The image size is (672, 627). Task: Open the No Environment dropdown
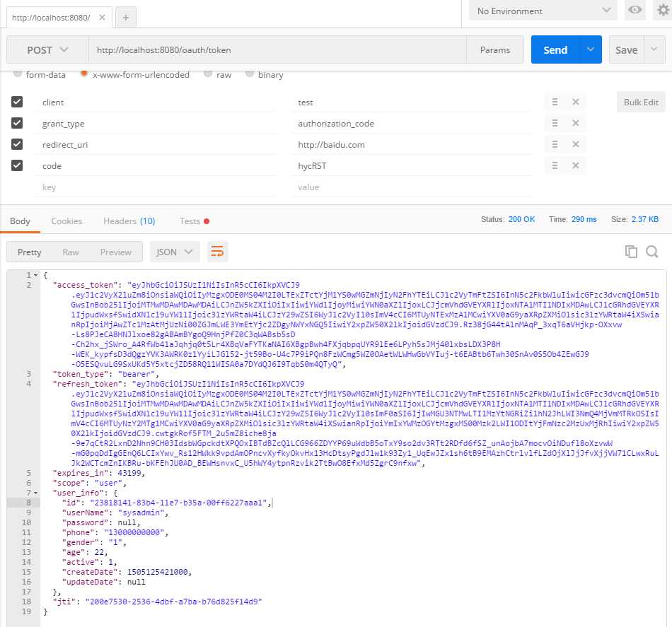(543, 11)
